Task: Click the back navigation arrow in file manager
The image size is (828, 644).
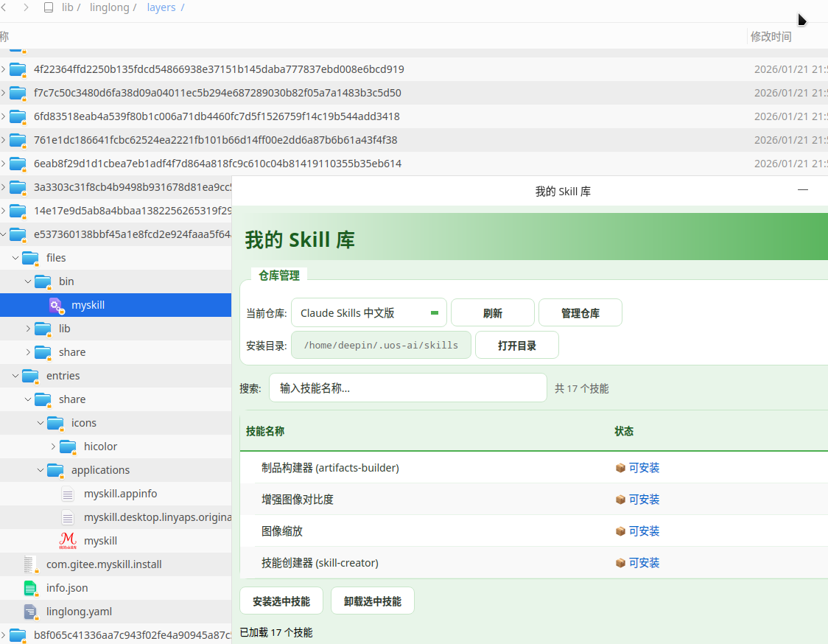Action: pos(4,7)
